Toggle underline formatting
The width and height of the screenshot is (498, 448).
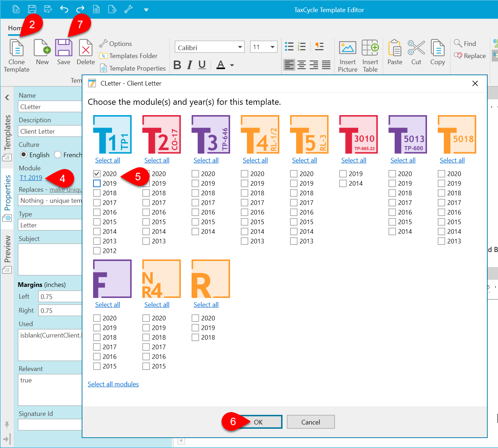(202, 65)
